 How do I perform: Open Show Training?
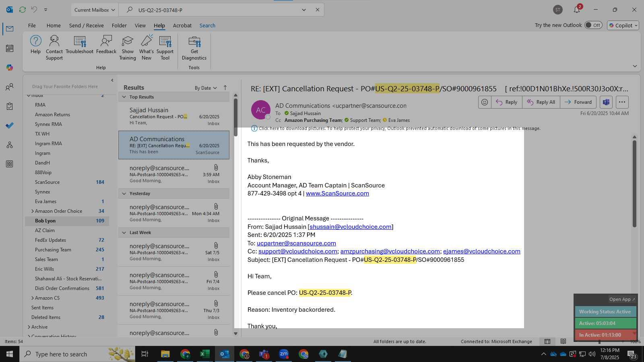(128, 47)
